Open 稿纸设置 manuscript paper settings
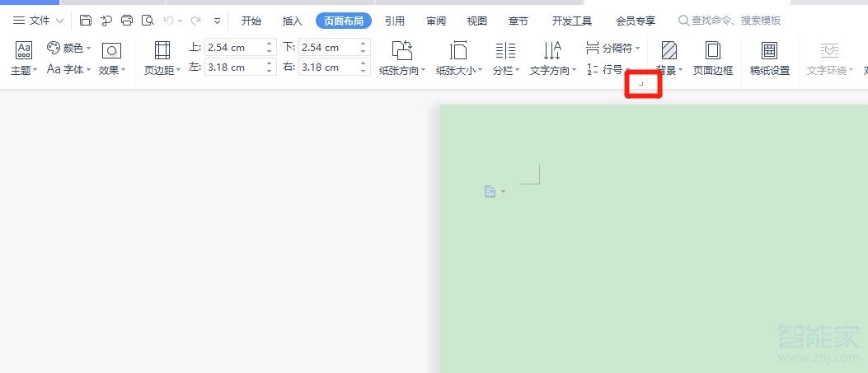Screen dimensions: 868x373 [769, 57]
